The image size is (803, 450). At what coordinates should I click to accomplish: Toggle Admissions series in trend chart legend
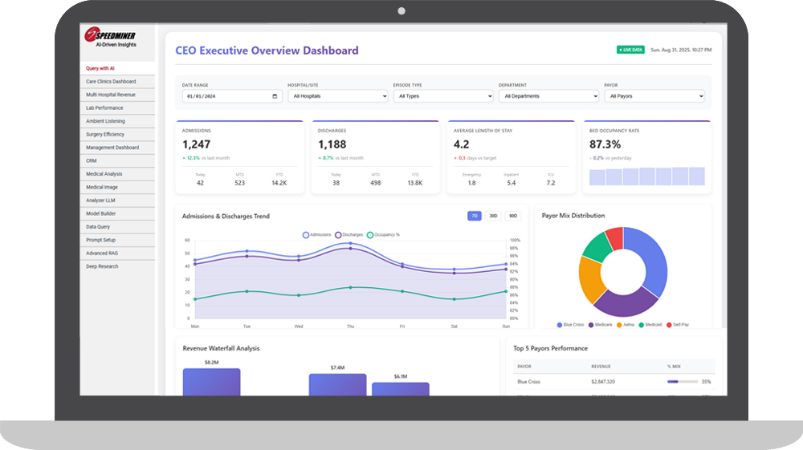[x=306, y=235]
